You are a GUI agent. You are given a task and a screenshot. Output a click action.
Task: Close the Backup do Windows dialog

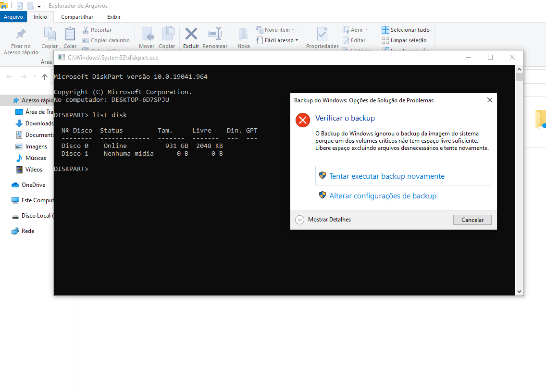point(490,100)
